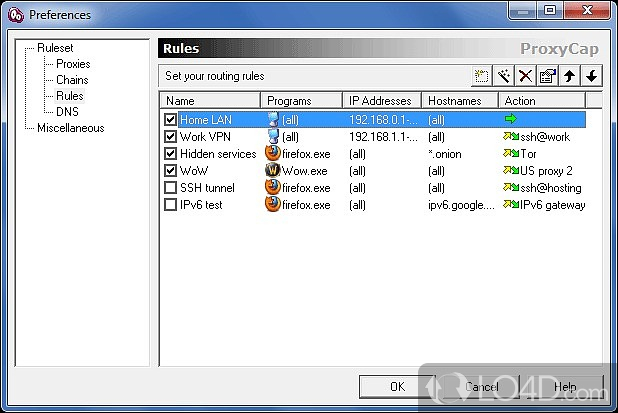
Task: Click the network icon in Home LAN row
Action: (x=273, y=119)
